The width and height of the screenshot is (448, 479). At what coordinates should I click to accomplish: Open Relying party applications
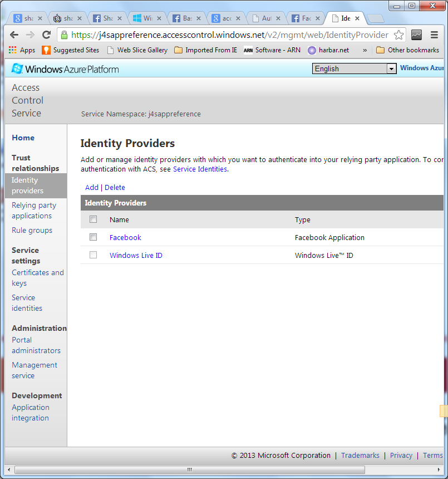[x=34, y=211]
